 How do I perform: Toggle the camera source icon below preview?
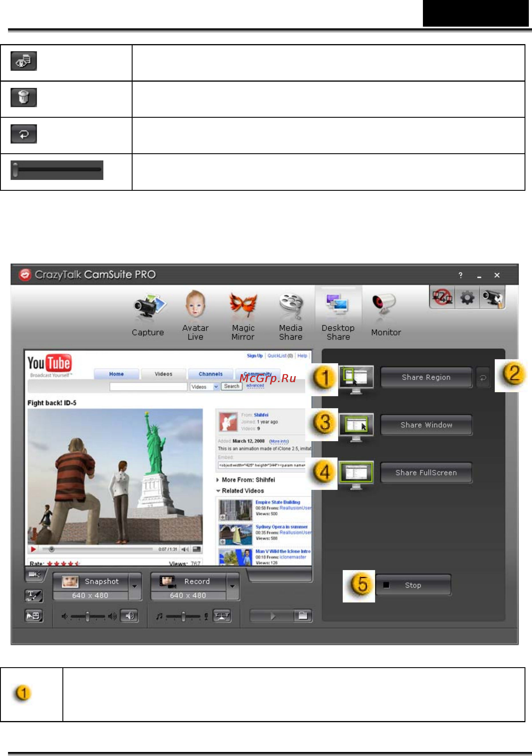click(35, 575)
